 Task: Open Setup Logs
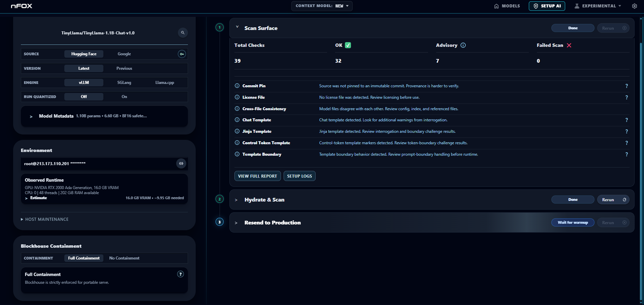(x=299, y=176)
